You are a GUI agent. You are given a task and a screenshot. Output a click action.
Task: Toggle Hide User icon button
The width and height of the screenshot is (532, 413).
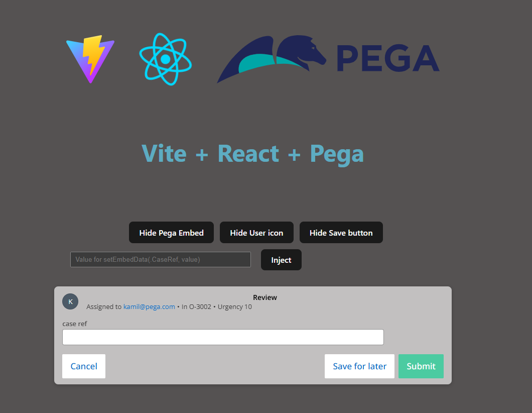[256, 233]
